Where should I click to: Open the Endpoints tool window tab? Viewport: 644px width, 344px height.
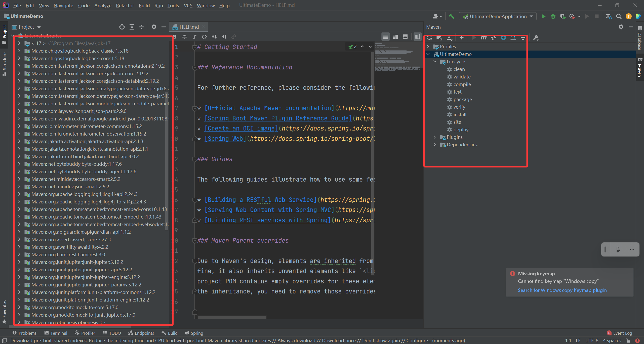pyautogui.click(x=141, y=333)
